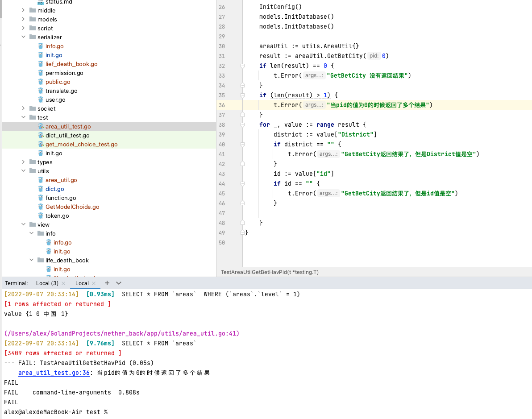Viewport: 532px width, 419px height.
Task: Open the terminal tabs dropdown chevron
Action: coord(119,283)
